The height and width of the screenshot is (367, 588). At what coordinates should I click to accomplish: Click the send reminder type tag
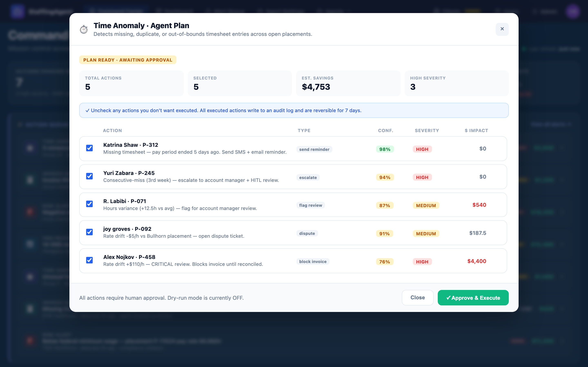314,149
